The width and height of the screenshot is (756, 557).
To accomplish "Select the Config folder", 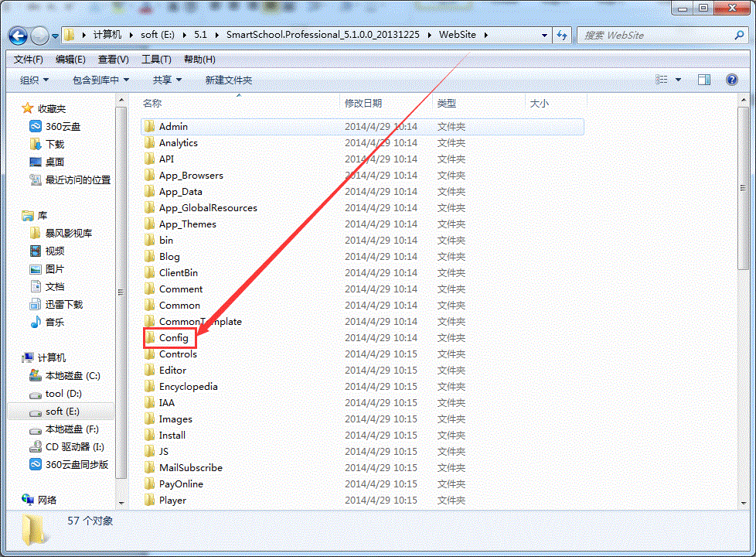I will (x=173, y=338).
